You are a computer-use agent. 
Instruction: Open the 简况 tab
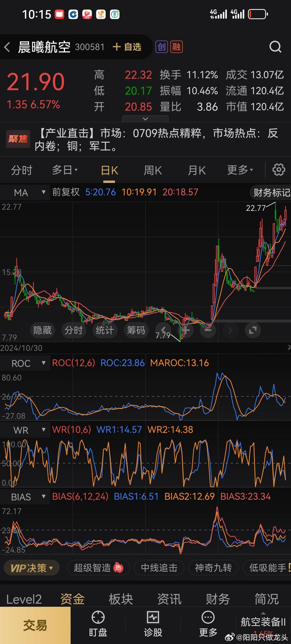pyautogui.click(x=266, y=599)
